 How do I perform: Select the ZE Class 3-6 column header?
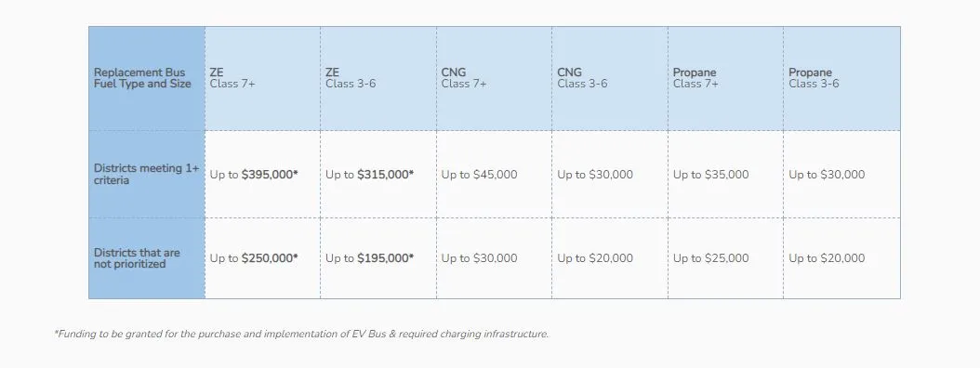[378, 78]
